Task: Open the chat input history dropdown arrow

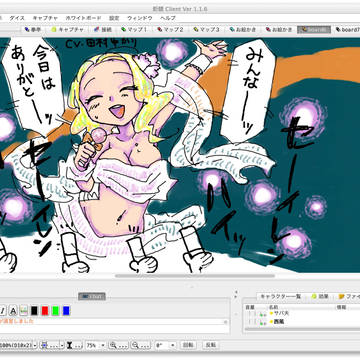Action: (226, 322)
